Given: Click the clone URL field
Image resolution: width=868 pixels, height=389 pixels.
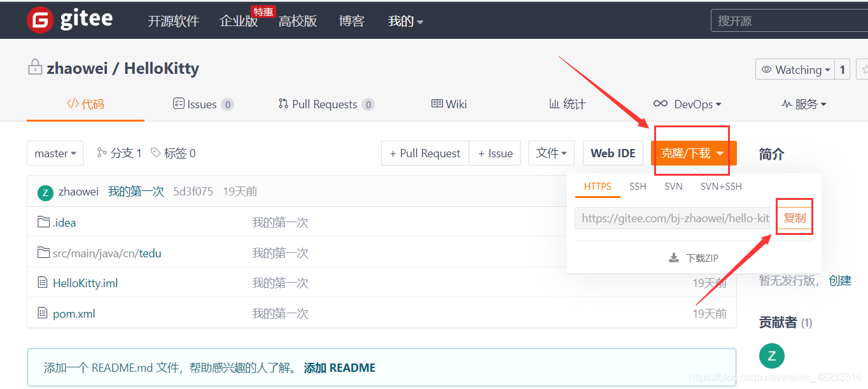Looking at the screenshot, I should click(x=673, y=218).
